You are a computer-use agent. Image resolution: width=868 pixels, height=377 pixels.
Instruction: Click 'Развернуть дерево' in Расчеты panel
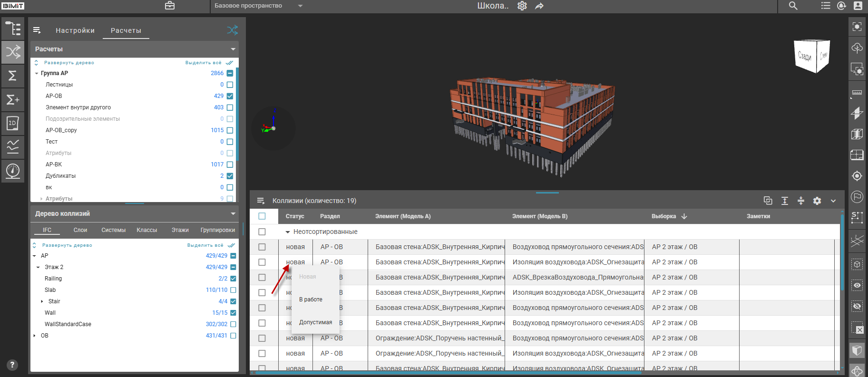(x=68, y=63)
